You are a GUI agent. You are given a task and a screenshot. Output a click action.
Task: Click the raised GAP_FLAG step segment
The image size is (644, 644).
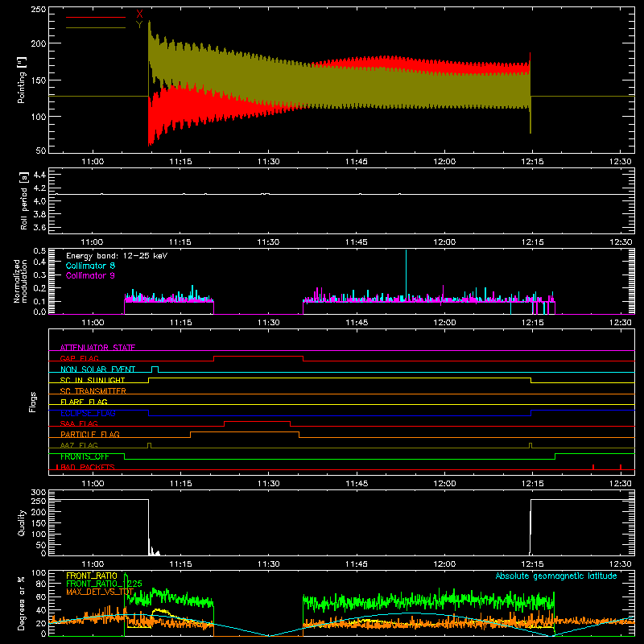[x=258, y=357]
